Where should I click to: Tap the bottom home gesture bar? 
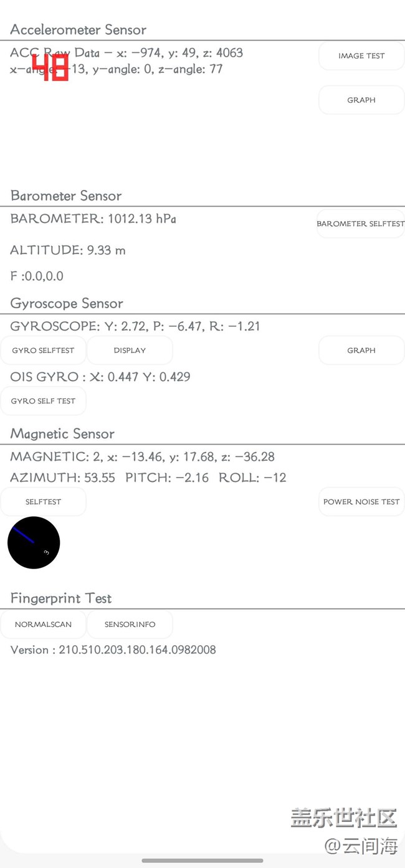(202, 861)
